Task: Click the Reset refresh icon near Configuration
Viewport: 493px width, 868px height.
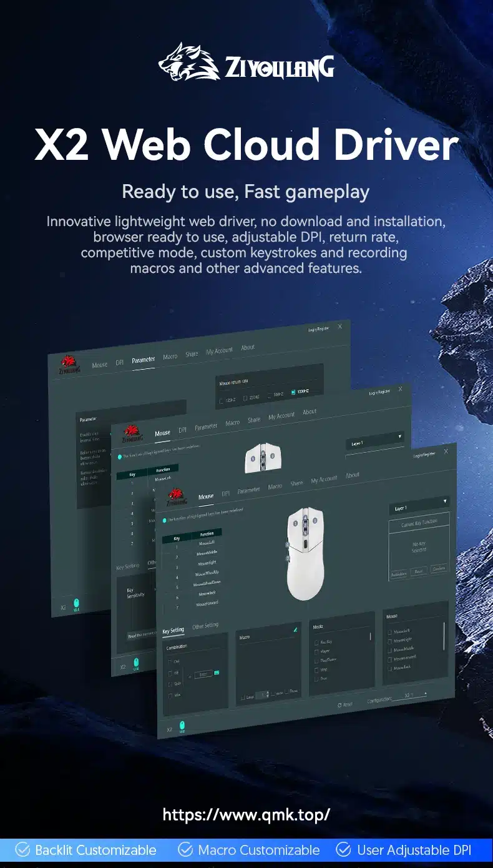Action: pos(339,704)
